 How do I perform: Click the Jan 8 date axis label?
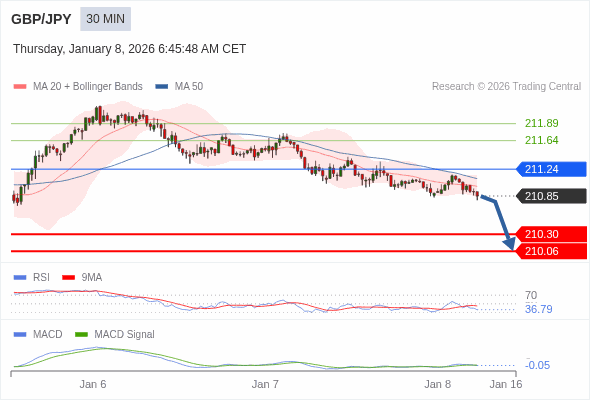click(x=437, y=384)
